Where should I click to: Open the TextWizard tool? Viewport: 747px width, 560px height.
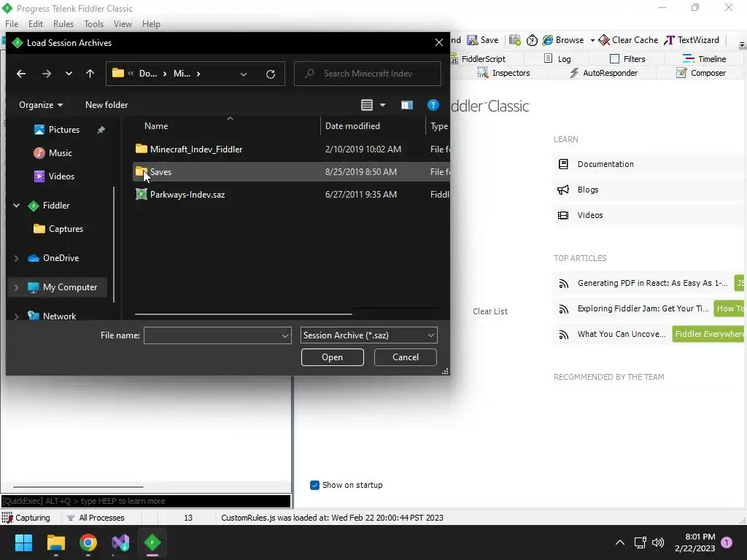coord(692,40)
